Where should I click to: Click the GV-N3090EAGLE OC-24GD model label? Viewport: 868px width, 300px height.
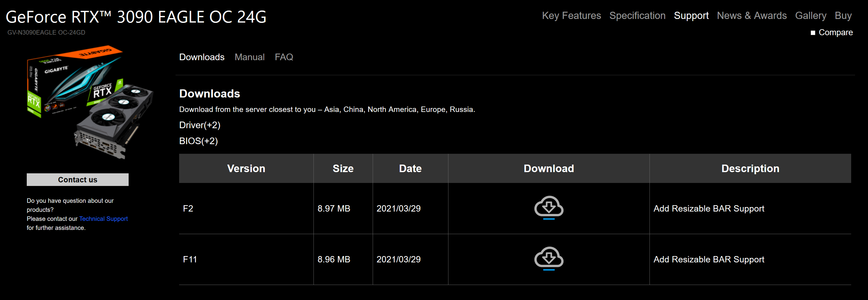point(46,32)
